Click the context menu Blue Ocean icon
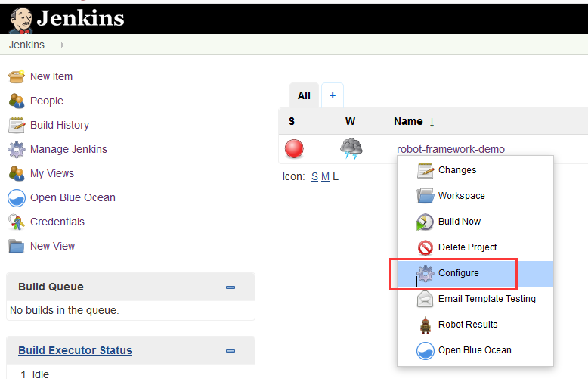Image resolution: width=588 pixels, height=379 pixels. tap(426, 350)
